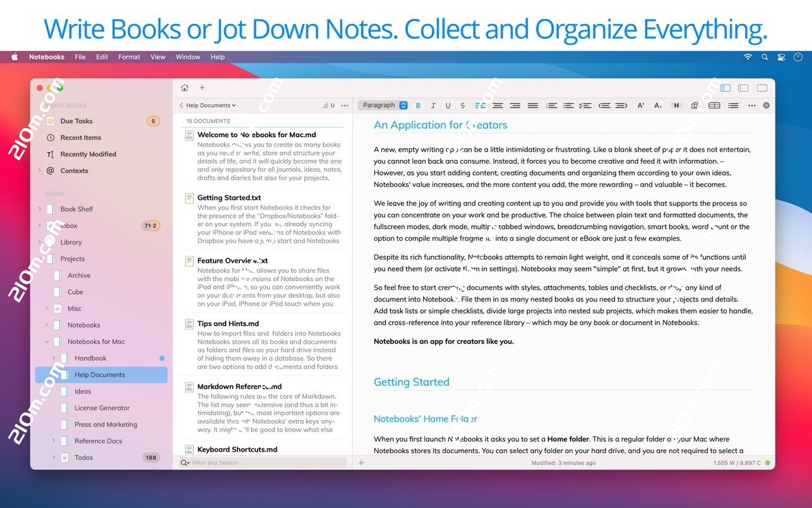Insert a table using the table icon
This screenshot has height=508, width=812.
coord(715,105)
